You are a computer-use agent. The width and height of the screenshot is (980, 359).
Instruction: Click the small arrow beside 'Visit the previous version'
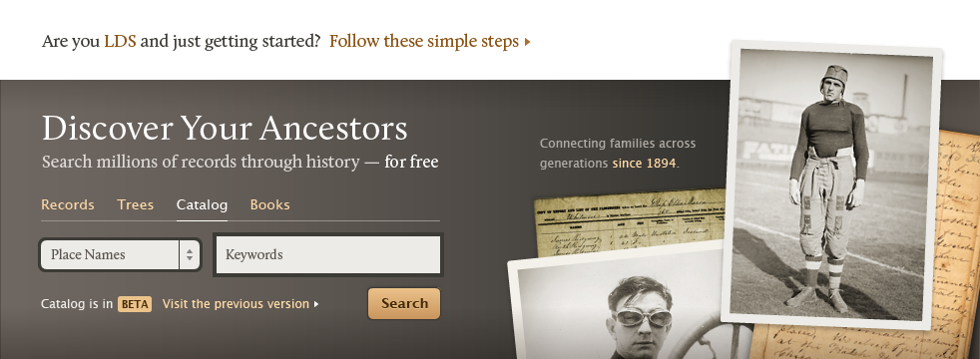point(316,305)
